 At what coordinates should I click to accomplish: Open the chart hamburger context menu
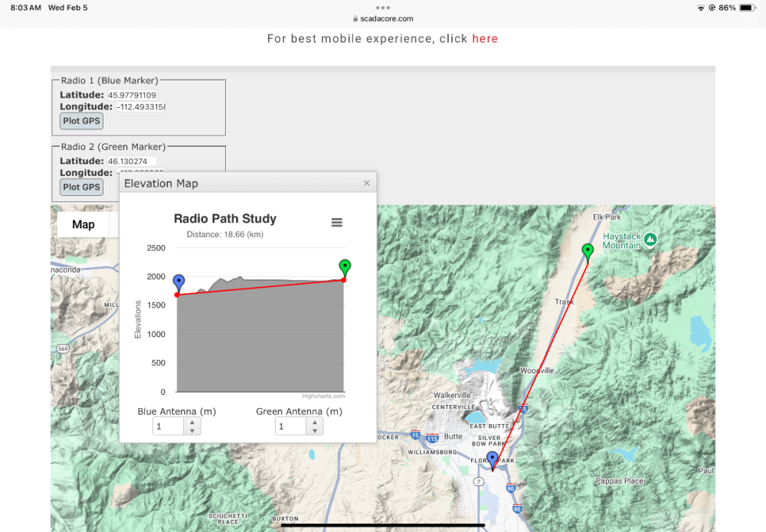click(x=336, y=222)
